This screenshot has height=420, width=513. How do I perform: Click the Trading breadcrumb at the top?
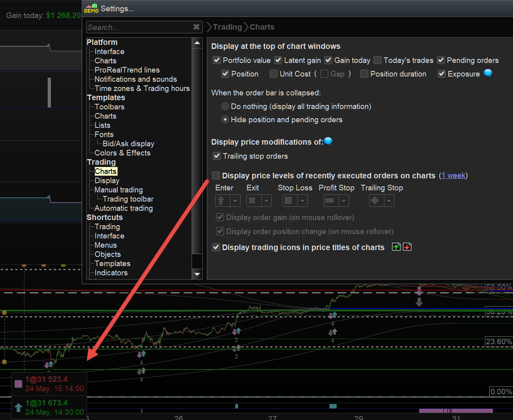(227, 27)
